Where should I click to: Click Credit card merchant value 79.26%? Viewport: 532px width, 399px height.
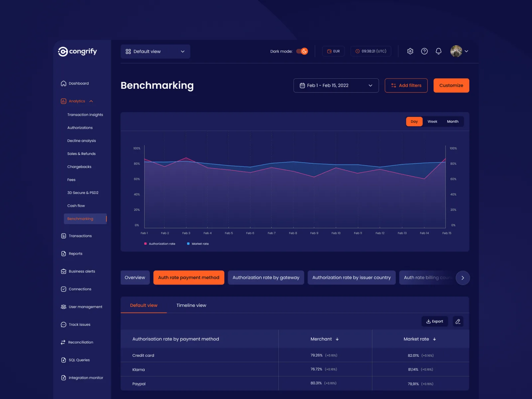pyautogui.click(x=317, y=355)
